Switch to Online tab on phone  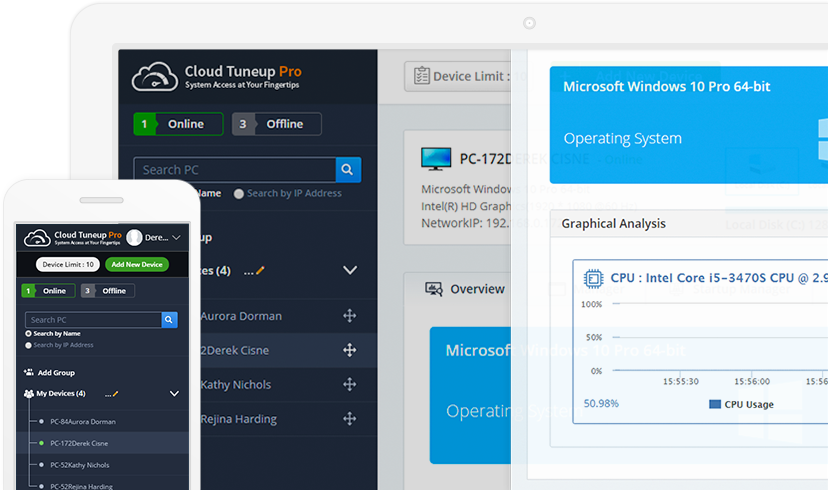48,291
